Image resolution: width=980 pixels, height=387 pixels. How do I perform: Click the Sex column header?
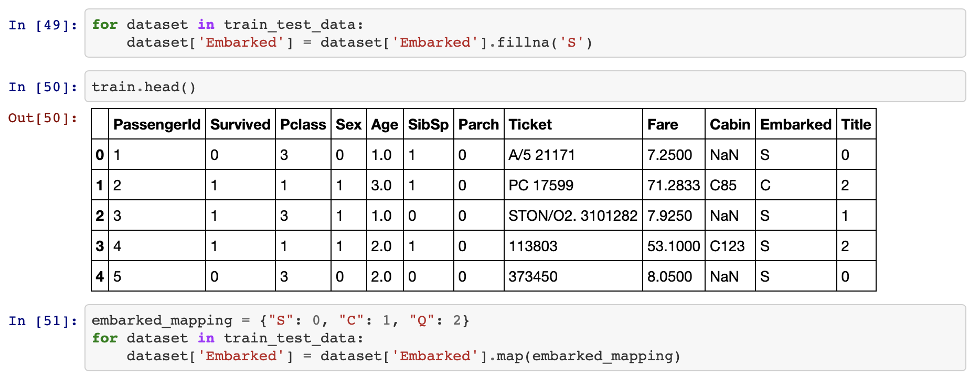(349, 124)
